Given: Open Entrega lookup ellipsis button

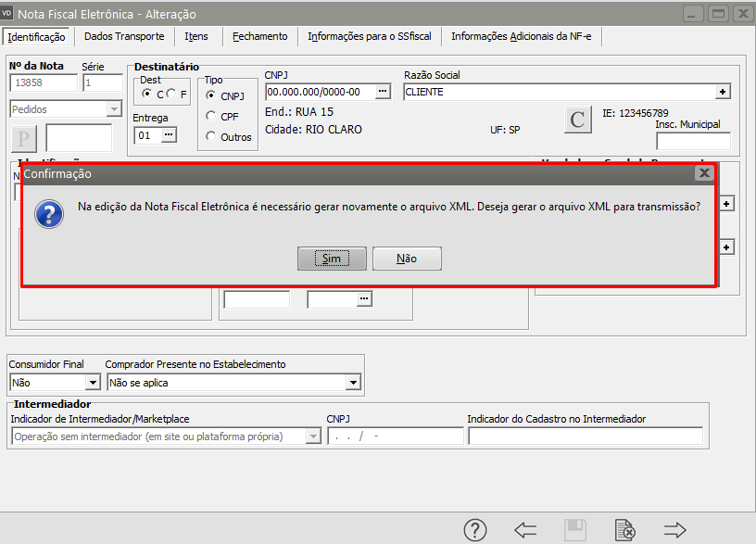Looking at the screenshot, I should tap(168, 135).
